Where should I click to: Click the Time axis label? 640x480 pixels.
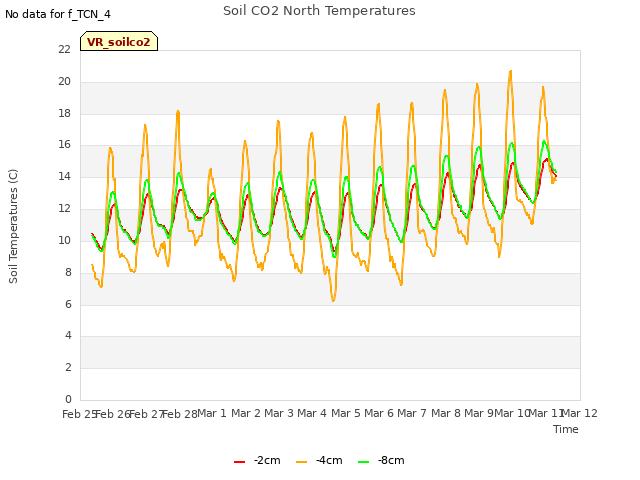click(566, 429)
